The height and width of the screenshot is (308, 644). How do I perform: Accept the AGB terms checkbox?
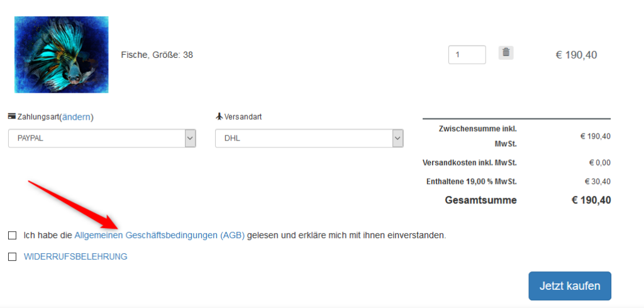13,236
